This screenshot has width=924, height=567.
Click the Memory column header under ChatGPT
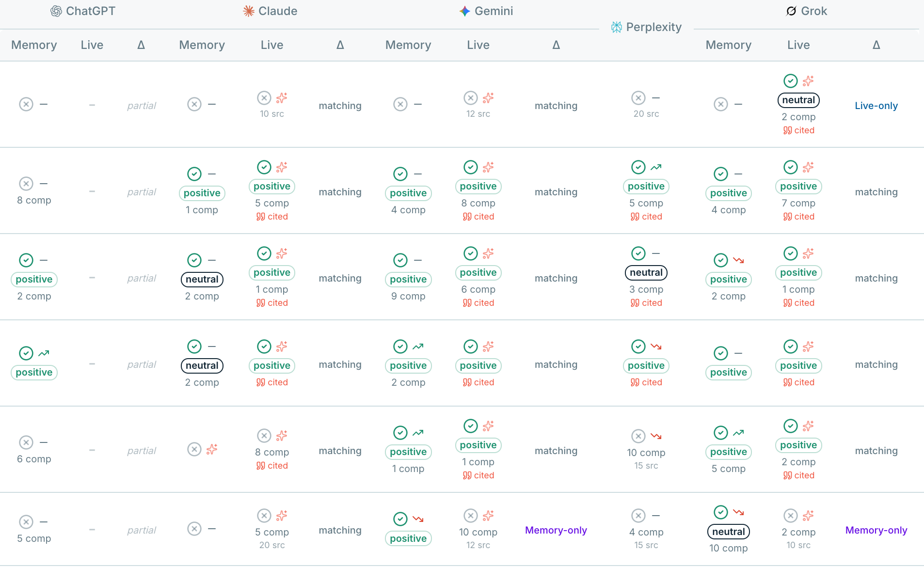pyautogui.click(x=34, y=45)
